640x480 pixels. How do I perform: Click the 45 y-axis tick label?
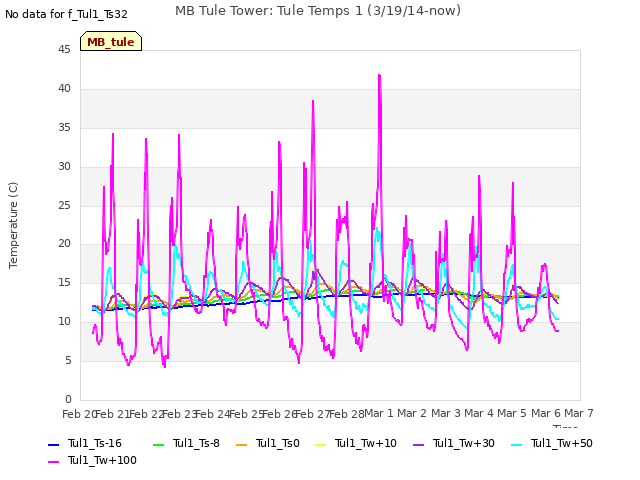(64, 49)
